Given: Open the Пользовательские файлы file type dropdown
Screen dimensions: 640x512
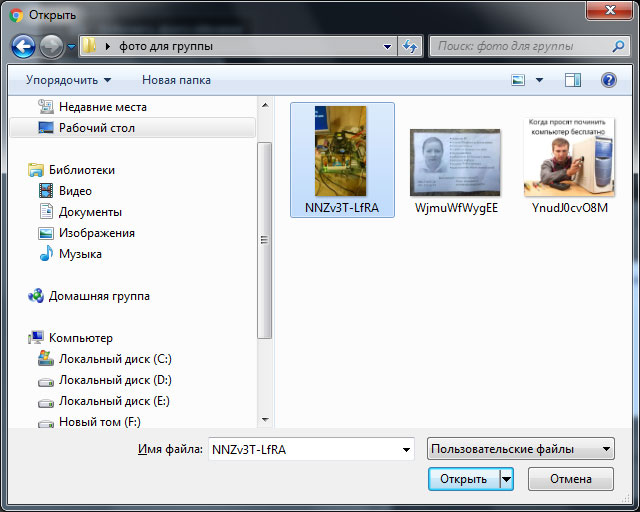Looking at the screenshot, I should point(520,450).
